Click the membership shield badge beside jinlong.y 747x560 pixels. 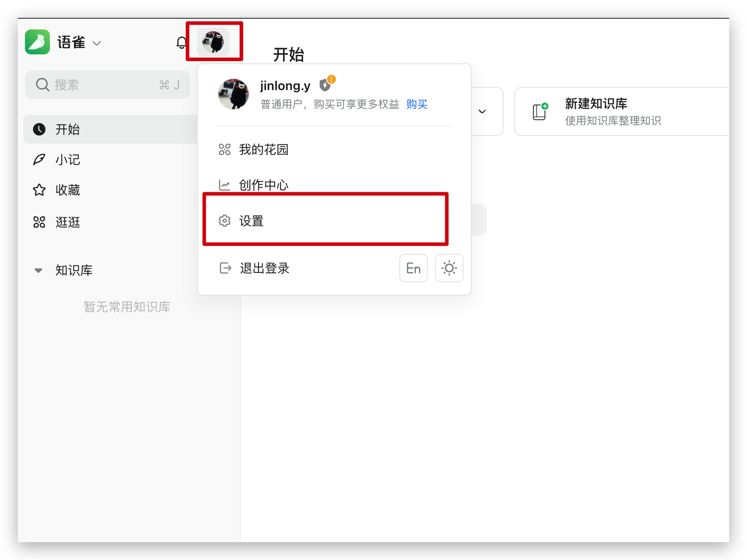coord(325,85)
